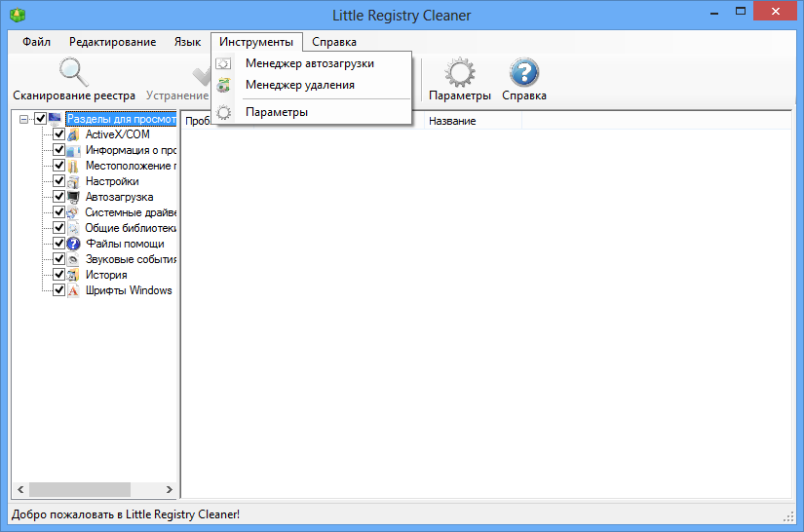Toggle the История checkbox
Image resolution: width=804 pixels, height=532 pixels.
tap(59, 275)
